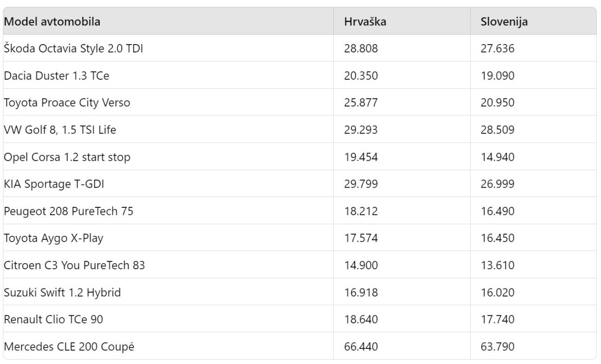601x364 pixels.
Task: Select the Mercedes CLE 200 Coupé cell
Action: coord(69,347)
